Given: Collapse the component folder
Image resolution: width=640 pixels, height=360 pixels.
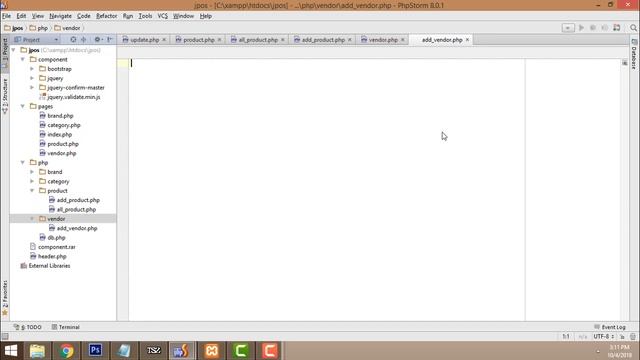Looking at the screenshot, I should 23,59.
